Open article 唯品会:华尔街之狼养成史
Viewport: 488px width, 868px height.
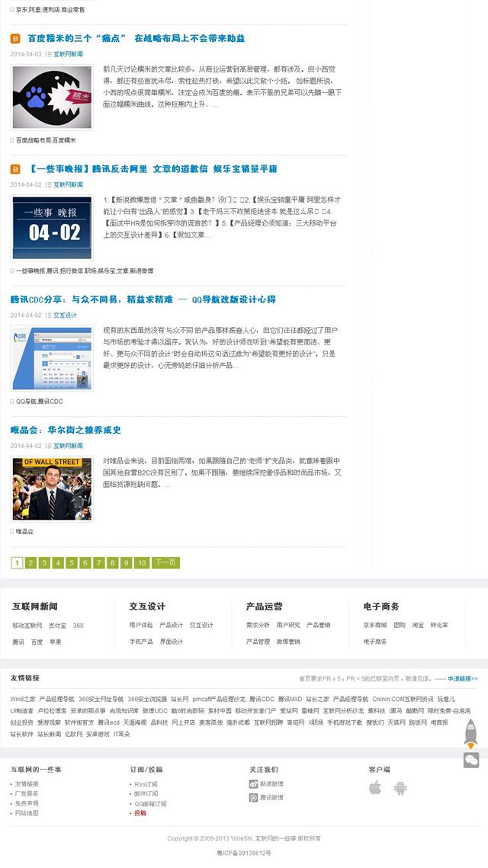[66, 430]
